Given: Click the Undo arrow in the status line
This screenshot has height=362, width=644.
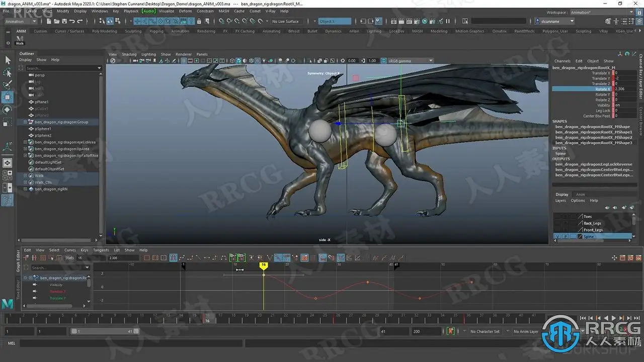Looking at the screenshot, I should tap(72, 21).
